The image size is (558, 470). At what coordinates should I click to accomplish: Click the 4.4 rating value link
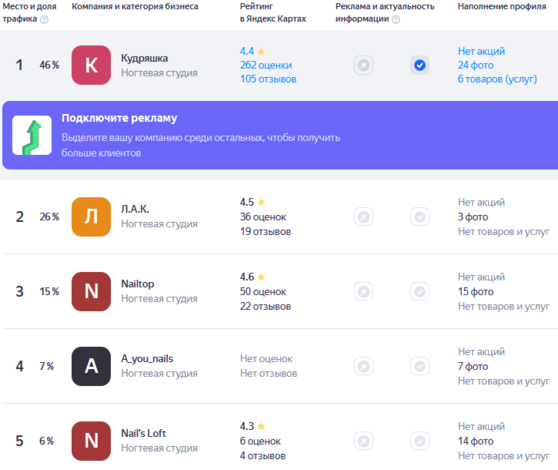click(x=247, y=51)
